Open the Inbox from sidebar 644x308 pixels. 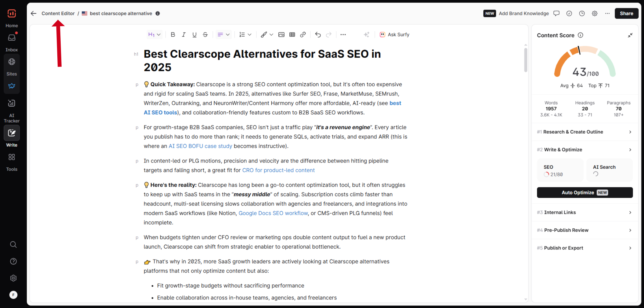coord(12,38)
